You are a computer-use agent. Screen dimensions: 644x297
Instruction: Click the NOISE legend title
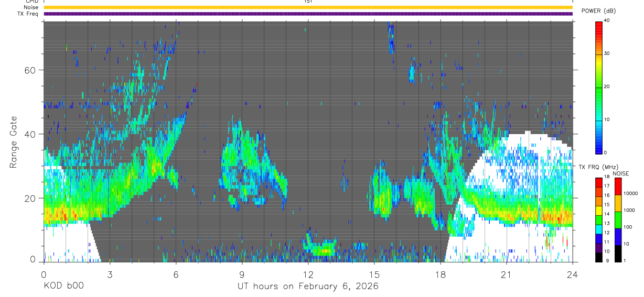click(x=621, y=173)
